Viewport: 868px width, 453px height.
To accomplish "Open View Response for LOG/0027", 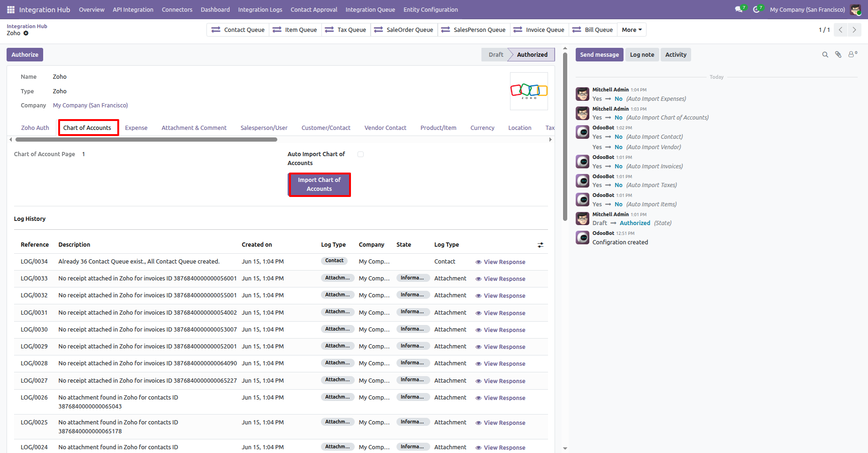I will (500, 381).
